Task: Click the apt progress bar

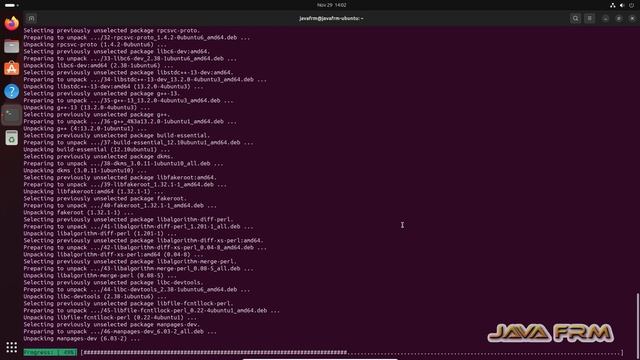Action: pyautogui.click(x=352, y=353)
